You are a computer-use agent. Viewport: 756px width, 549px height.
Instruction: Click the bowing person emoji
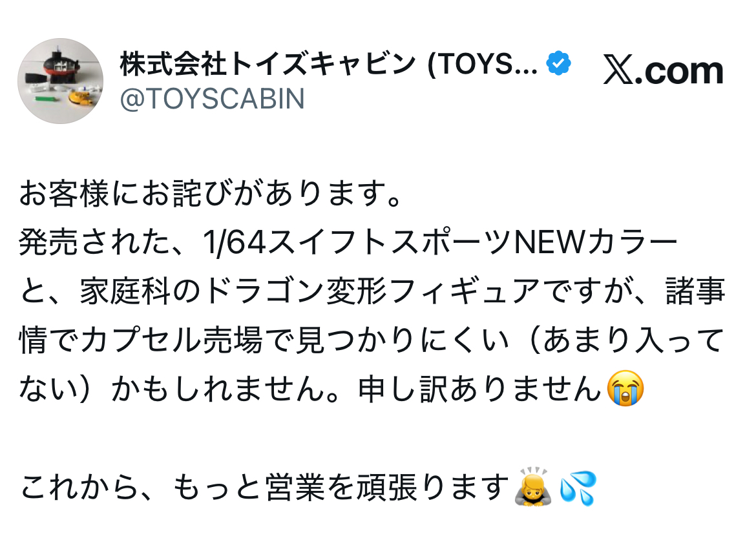[x=533, y=486]
